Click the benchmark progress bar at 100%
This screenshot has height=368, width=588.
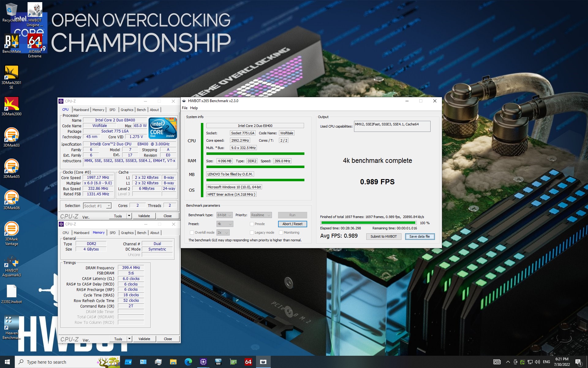click(369, 223)
